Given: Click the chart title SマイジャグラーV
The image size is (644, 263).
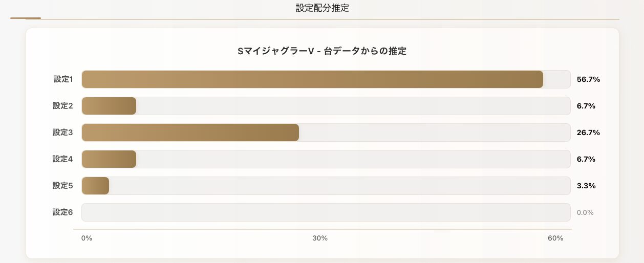Looking at the screenshot, I should (322, 51).
